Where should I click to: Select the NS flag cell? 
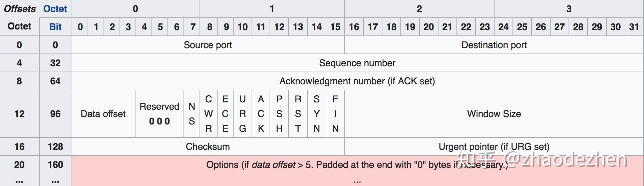point(192,114)
